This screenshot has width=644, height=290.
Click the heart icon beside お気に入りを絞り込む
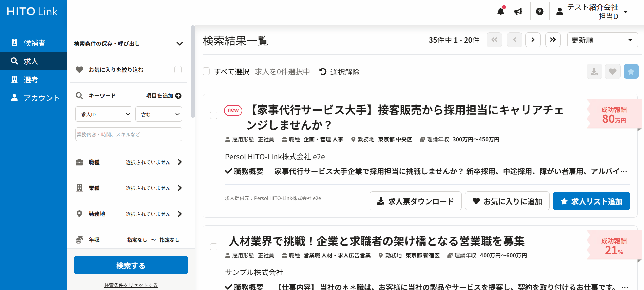click(79, 70)
